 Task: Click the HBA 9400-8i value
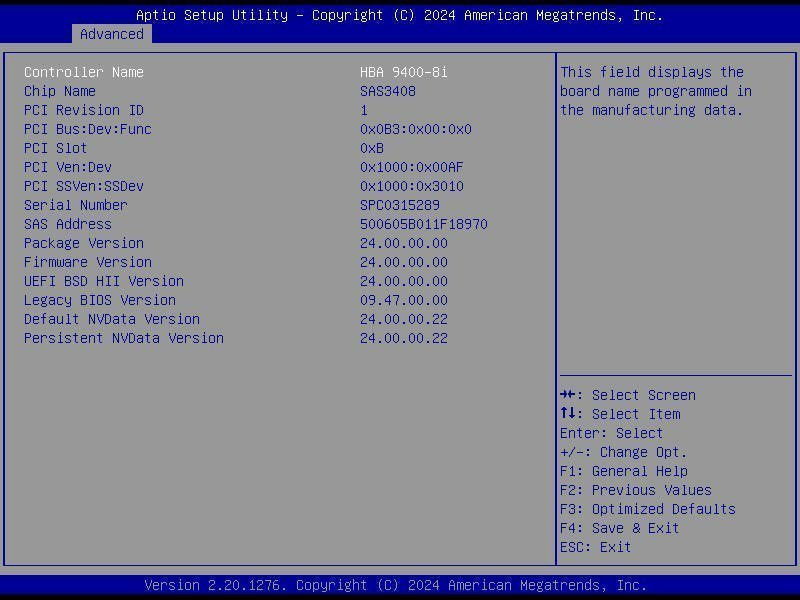403,72
